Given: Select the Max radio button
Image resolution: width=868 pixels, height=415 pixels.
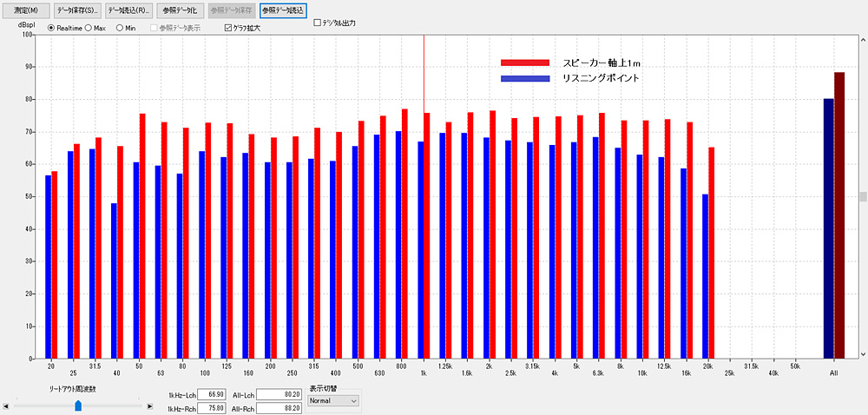Looking at the screenshot, I should coord(88,28).
